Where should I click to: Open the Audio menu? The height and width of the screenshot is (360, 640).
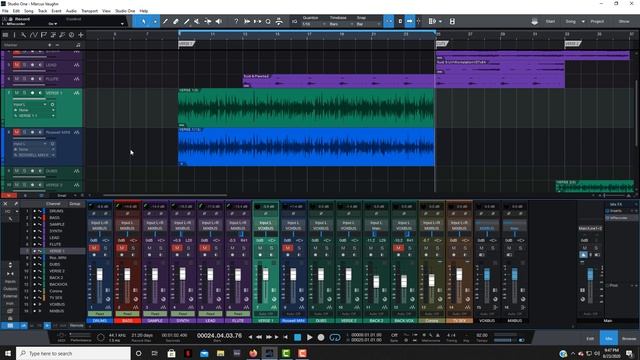click(x=71, y=11)
